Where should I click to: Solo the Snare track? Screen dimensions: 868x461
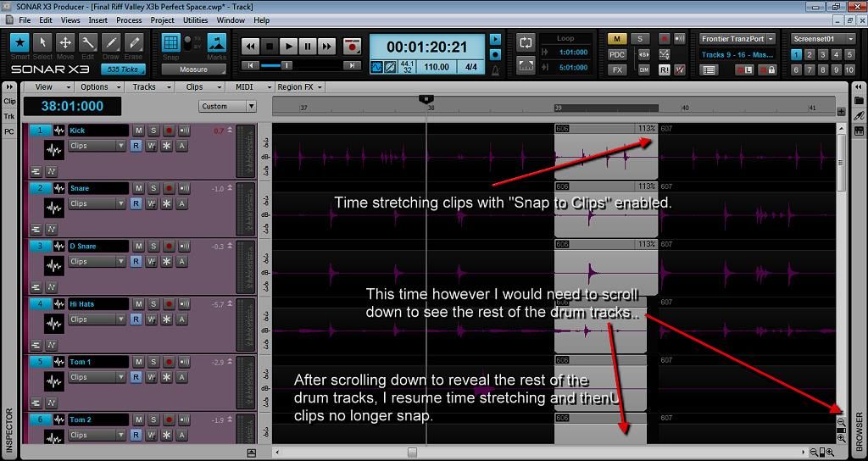coord(153,188)
